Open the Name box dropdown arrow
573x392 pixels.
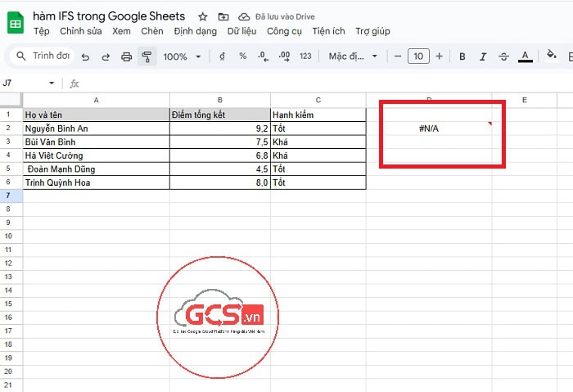click(x=52, y=83)
